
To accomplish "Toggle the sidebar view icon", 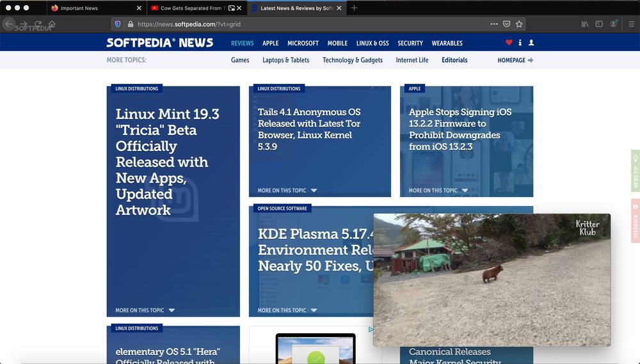I will click(599, 24).
